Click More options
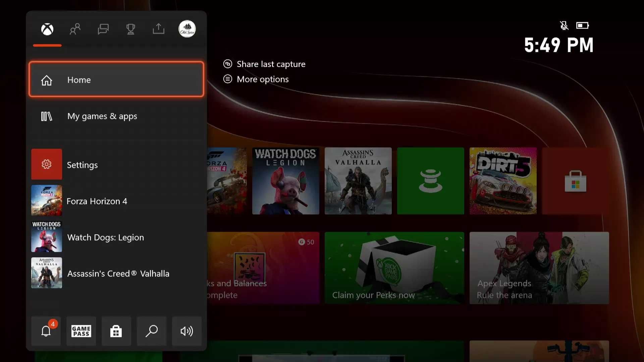 pyautogui.click(x=262, y=79)
